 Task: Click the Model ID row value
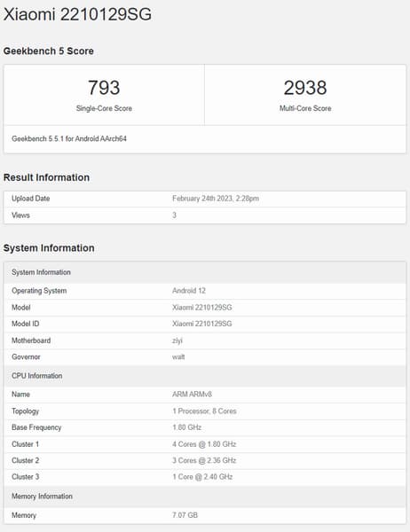coord(202,324)
